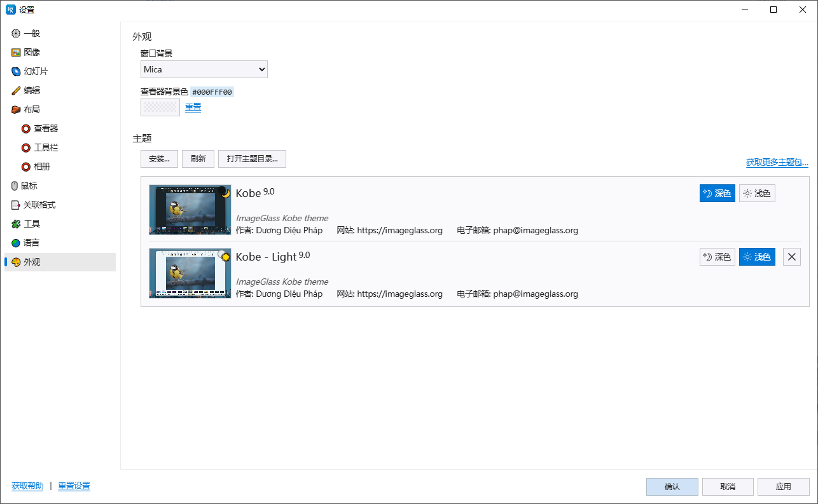Image resolution: width=818 pixels, height=504 pixels.
Task: Click the gear icon beside 一般
Action: point(16,33)
